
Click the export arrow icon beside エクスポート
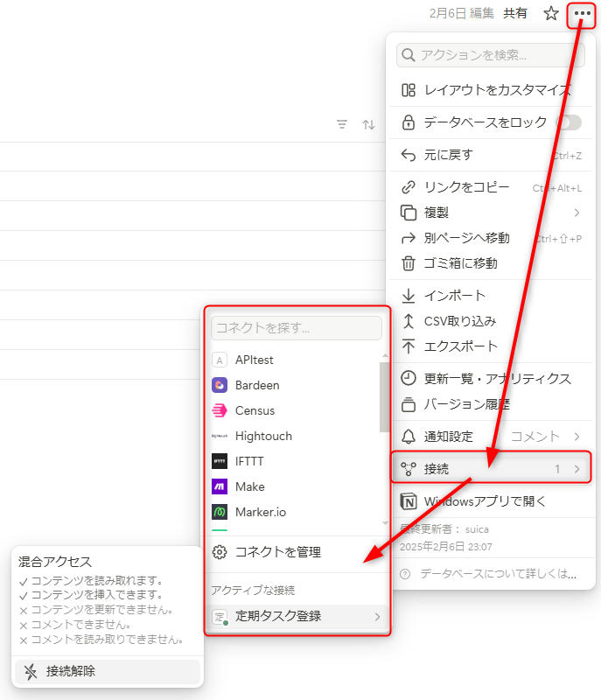point(409,346)
